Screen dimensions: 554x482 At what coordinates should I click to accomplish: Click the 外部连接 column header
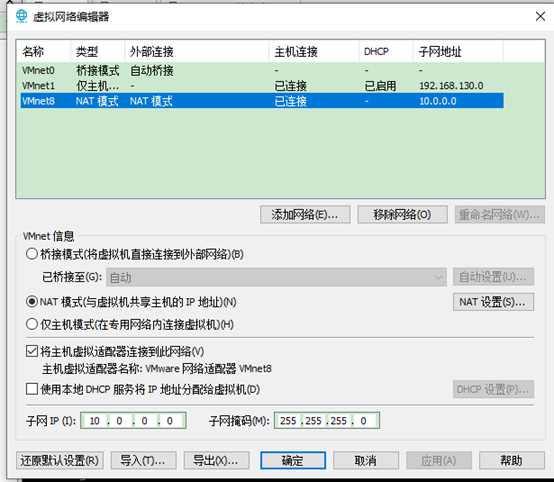tap(197, 52)
